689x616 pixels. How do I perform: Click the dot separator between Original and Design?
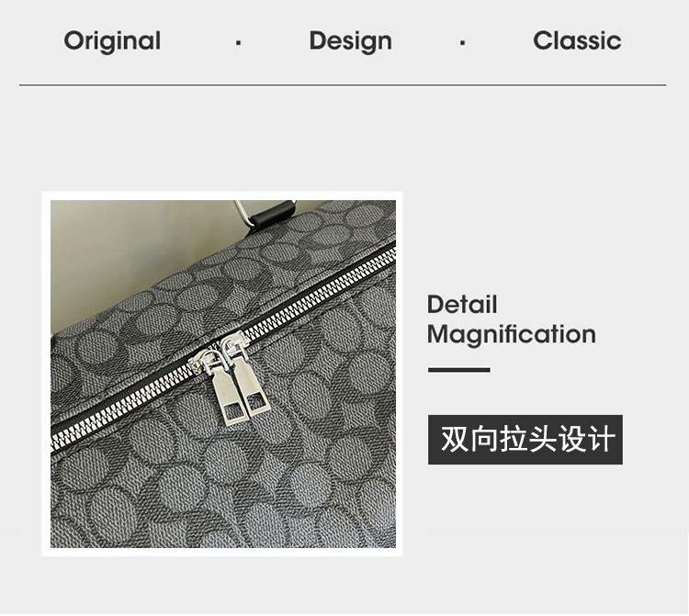(x=238, y=42)
